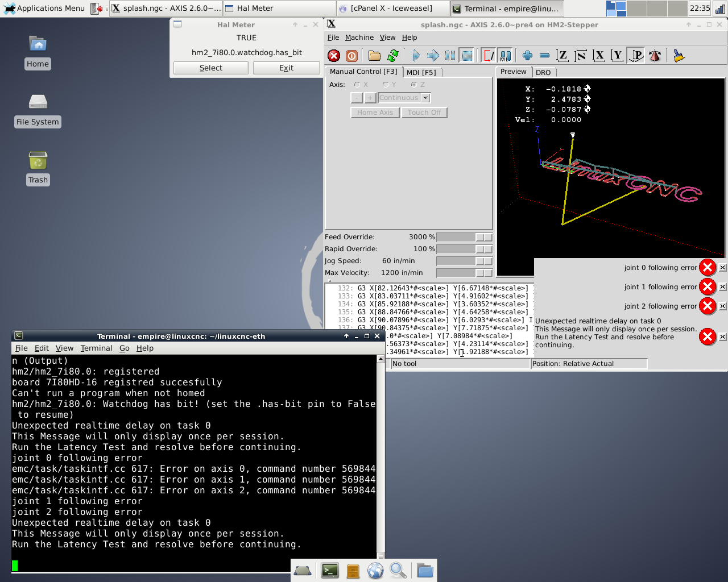Open File menu in Terminal window

click(x=22, y=348)
